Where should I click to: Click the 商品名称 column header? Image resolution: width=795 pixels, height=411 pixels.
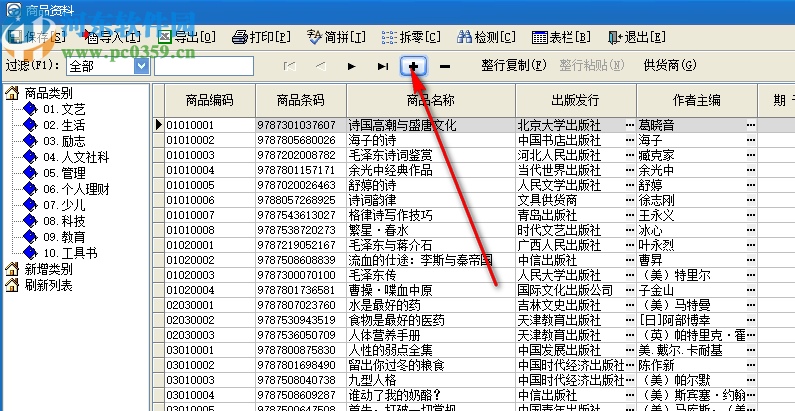pos(431,100)
